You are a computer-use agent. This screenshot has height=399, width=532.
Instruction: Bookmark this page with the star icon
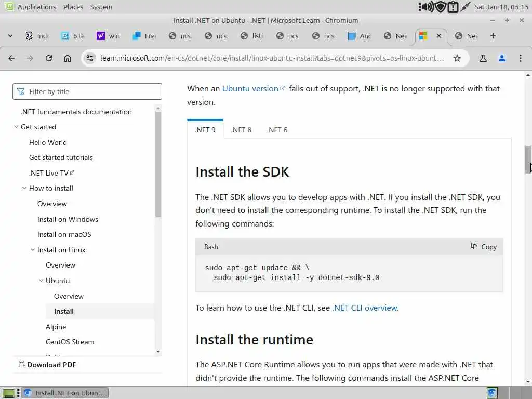point(457,58)
